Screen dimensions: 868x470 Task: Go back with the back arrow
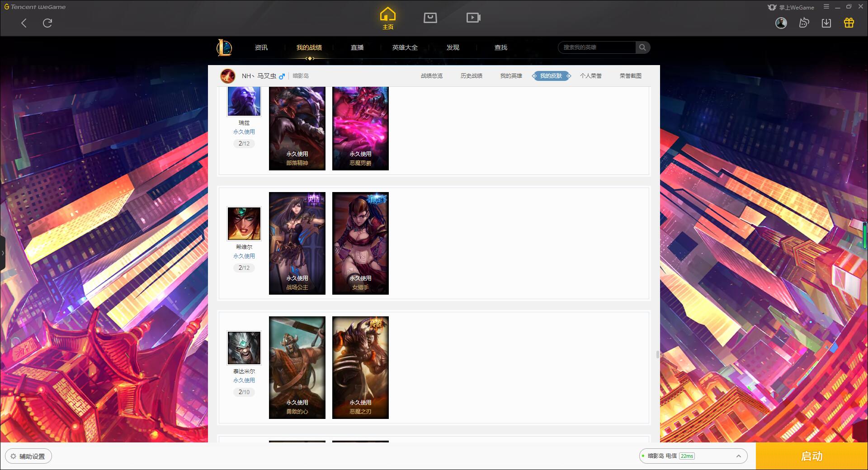pos(24,23)
